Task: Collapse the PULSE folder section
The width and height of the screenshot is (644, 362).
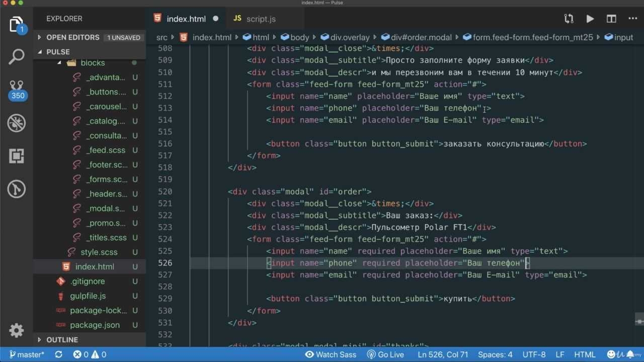Action: [58, 52]
